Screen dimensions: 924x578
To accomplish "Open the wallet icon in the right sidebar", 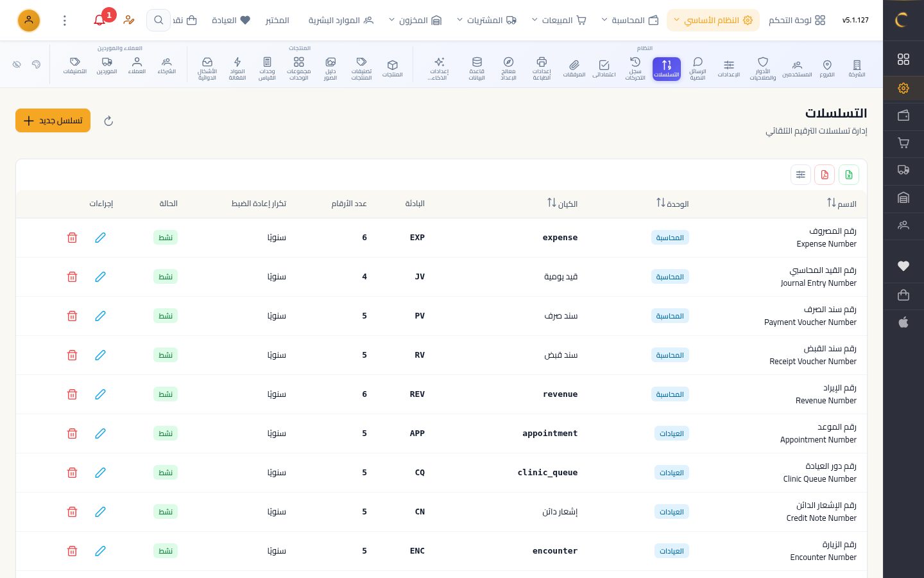I will [903, 116].
